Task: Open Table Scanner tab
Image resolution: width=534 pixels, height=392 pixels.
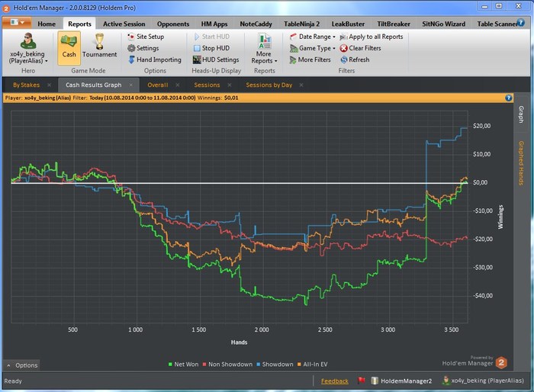Action: pos(497,24)
